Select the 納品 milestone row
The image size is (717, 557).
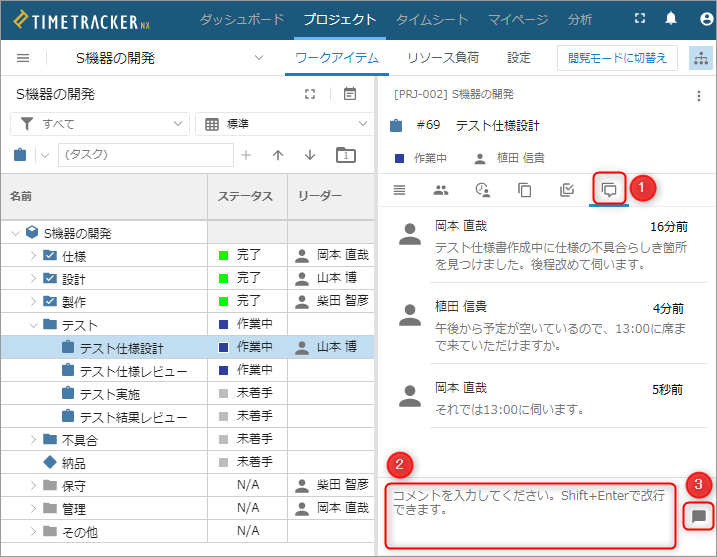click(x=187, y=462)
